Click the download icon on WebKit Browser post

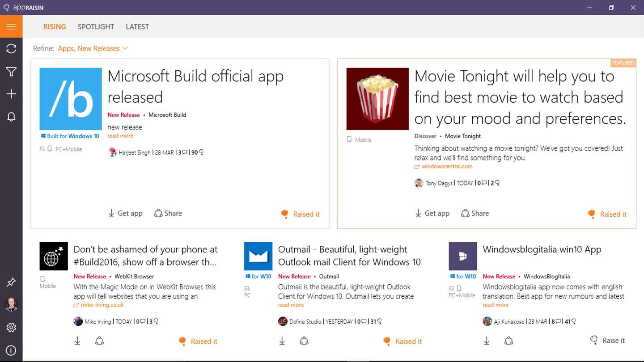(77, 341)
